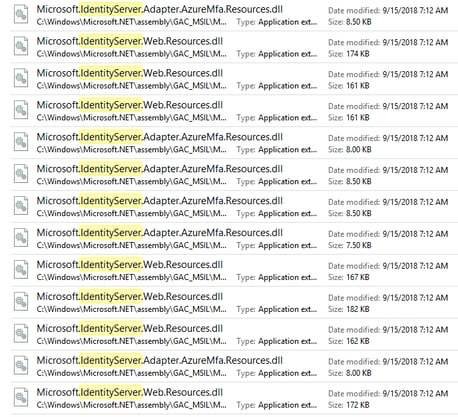458x417 pixels.
Task: Click the 'Size: 7.50 KB' value
Action: click(350, 245)
